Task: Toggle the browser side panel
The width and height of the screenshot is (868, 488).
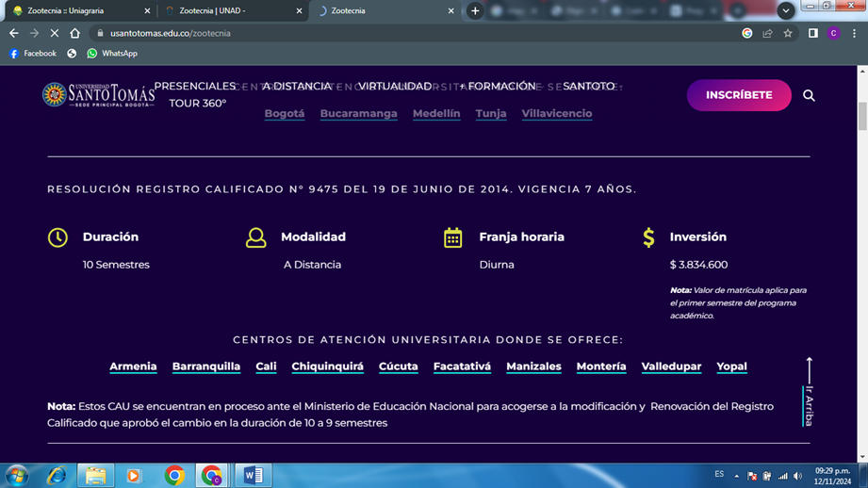Action: click(x=812, y=33)
